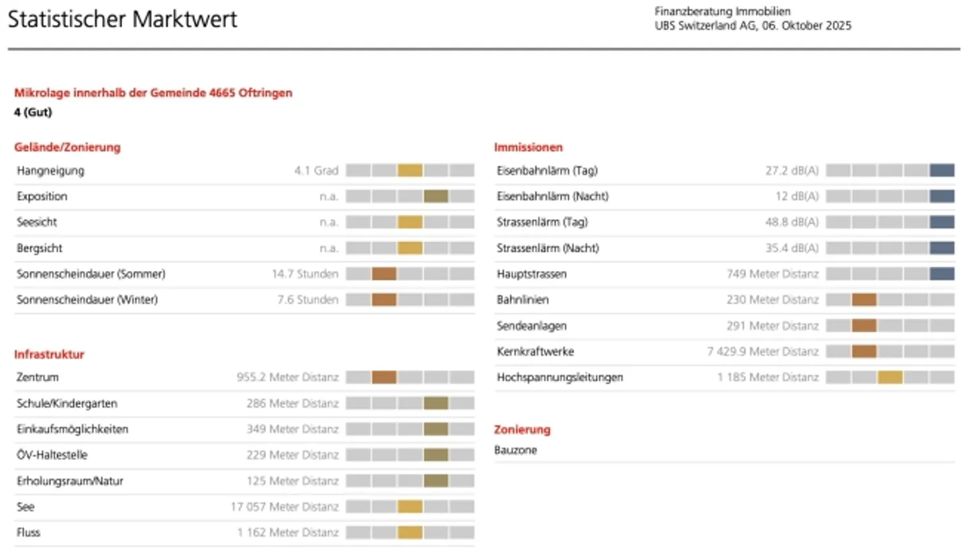
Task: Select the Infrastruktur section heading
Action: coord(50,355)
